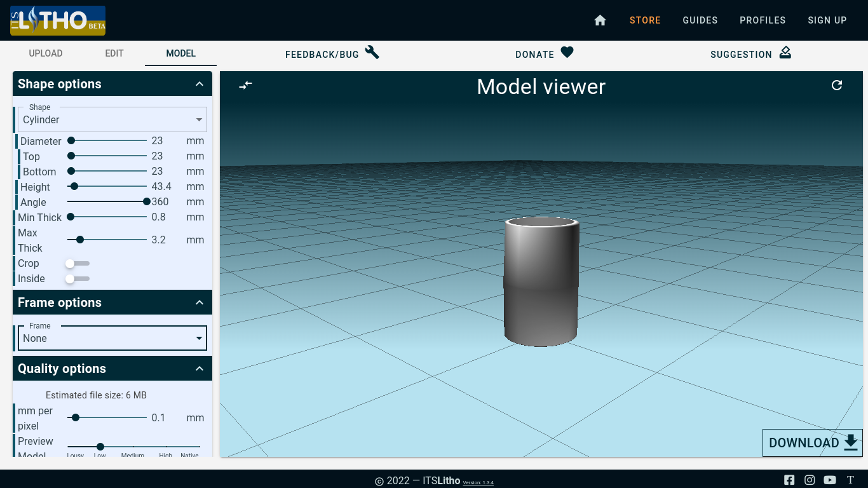Click the wrench icon beside Feedback/Bug
This screenshot has width=868, height=488.
pyautogui.click(x=372, y=53)
